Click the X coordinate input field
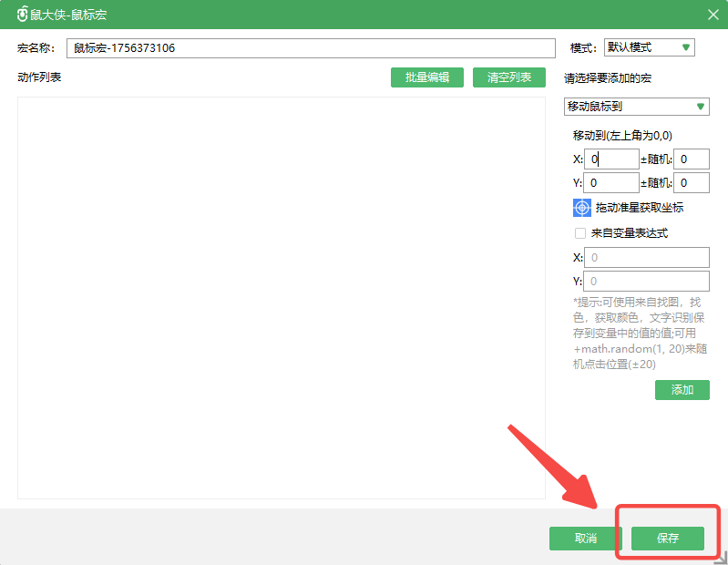 (x=610, y=159)
